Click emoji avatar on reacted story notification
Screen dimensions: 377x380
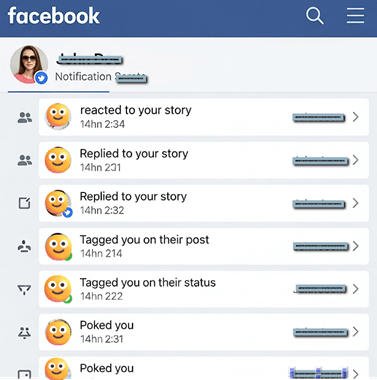(58, 116)
